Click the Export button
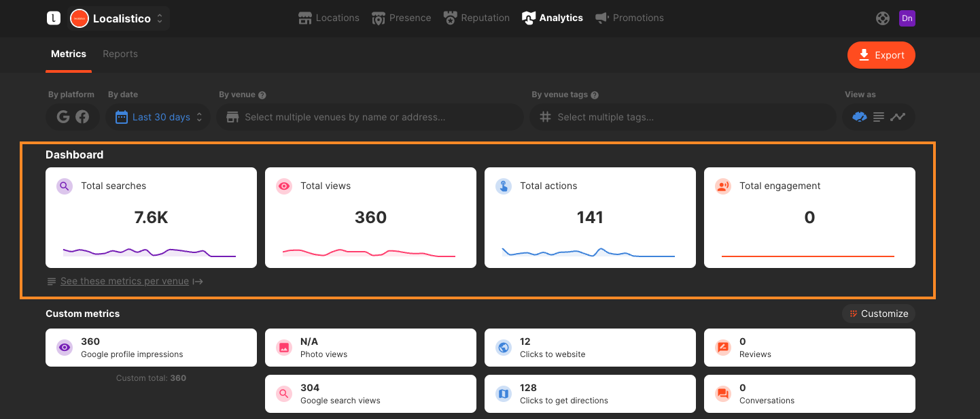Screen dimensions: 980x419 tap(881, 55)
